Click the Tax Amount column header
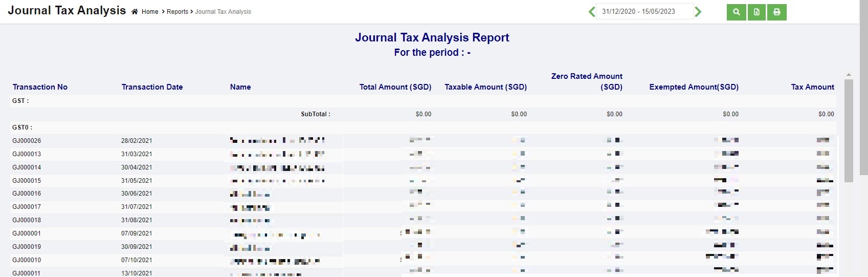The image size is (868, 277). pos(812,87)
